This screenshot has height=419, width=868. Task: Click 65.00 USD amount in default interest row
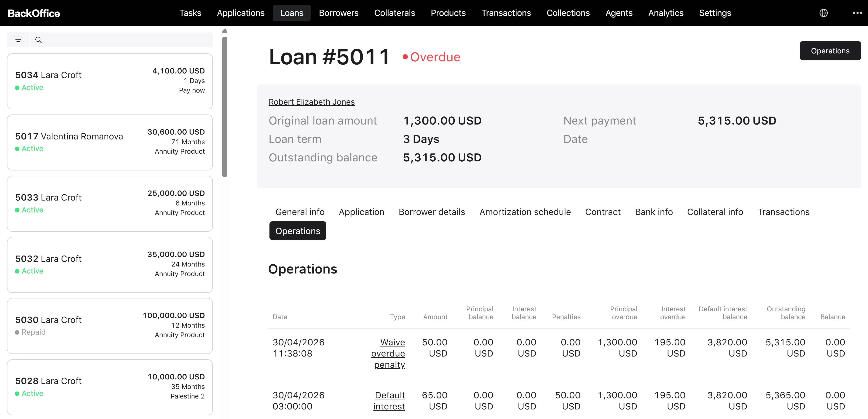click(435, 400)
